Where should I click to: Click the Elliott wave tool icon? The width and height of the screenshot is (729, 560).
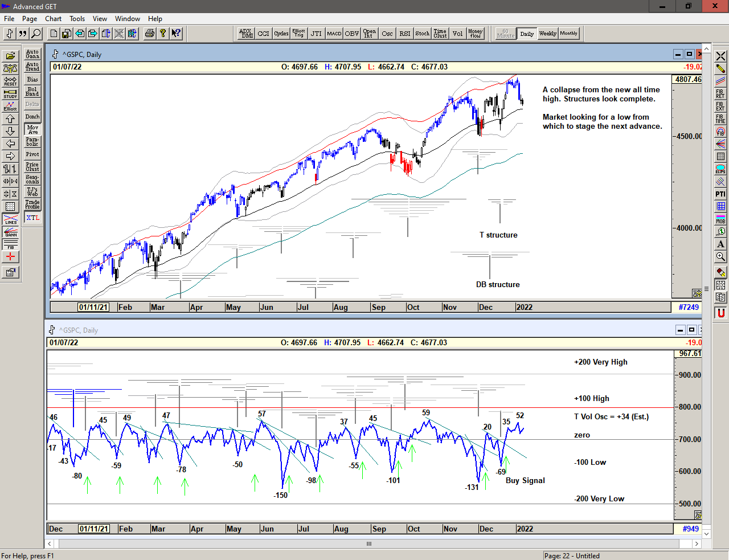click(10, 106)
